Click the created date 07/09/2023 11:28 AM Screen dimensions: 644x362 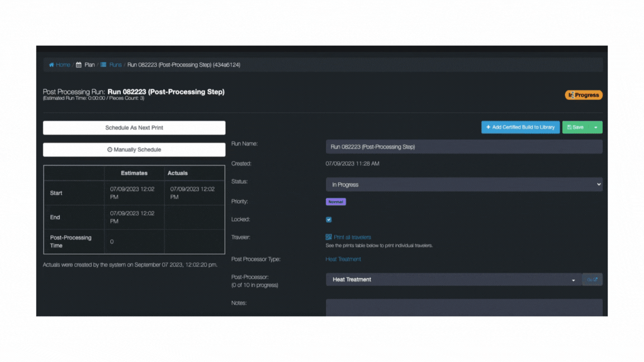coord(352,164)
